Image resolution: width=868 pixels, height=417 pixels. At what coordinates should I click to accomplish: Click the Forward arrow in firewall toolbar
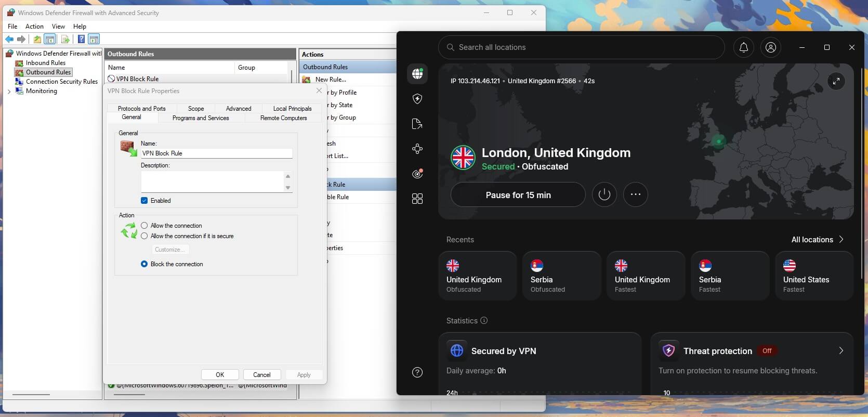21,39
